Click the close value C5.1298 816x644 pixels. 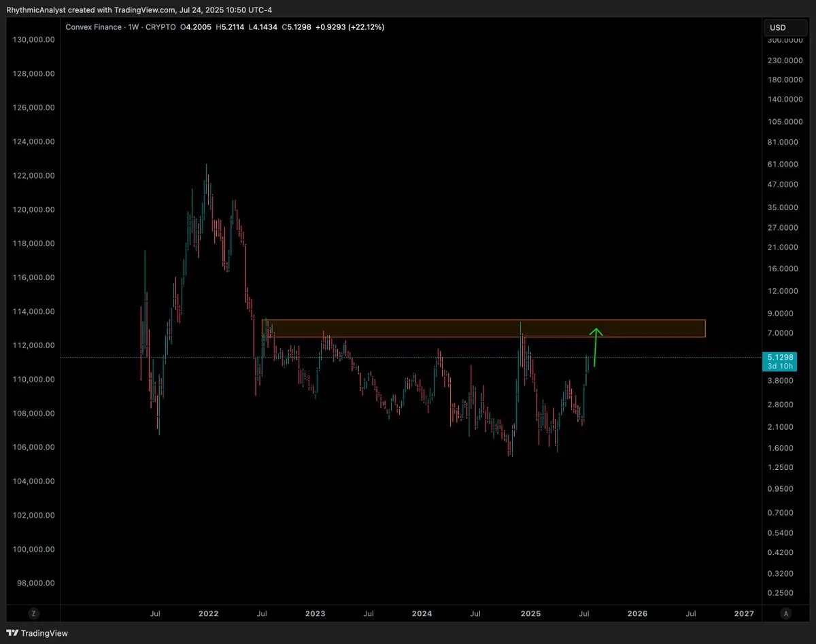(296, 27)
